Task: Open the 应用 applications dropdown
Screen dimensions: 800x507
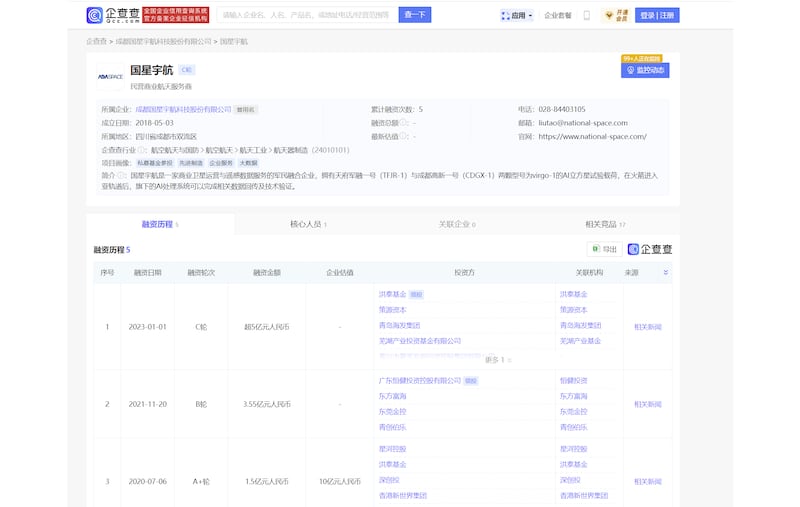Action: tap(516, 15)
